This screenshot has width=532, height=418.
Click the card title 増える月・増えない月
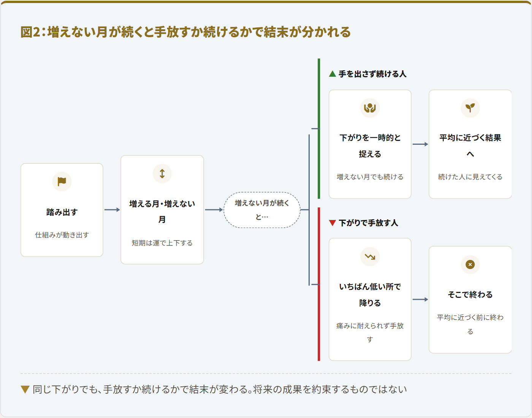pyautogui.click(x=162, y=212)
